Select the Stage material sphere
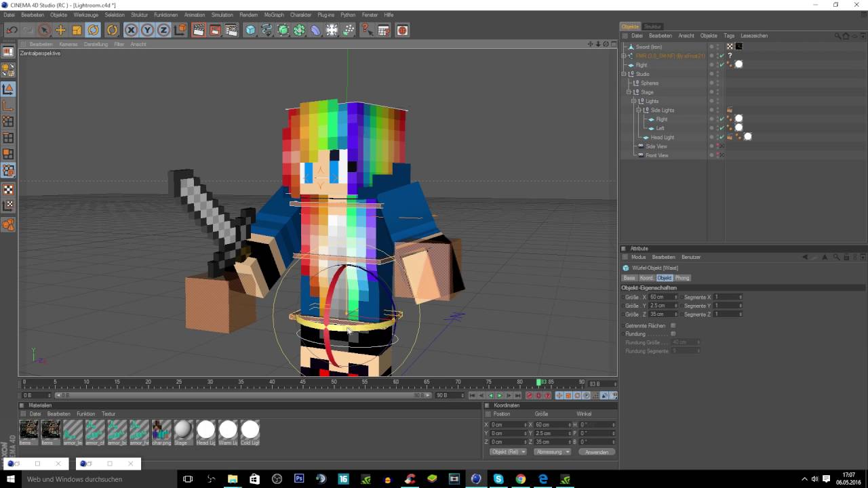The height and width of the screenshot is (488, 868). click(183, 432)
